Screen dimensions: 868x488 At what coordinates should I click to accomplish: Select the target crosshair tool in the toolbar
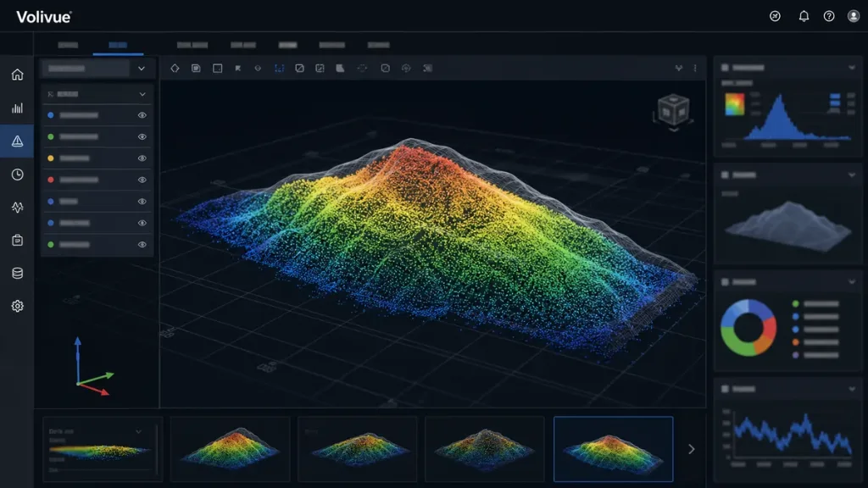[x=406, y=68]
